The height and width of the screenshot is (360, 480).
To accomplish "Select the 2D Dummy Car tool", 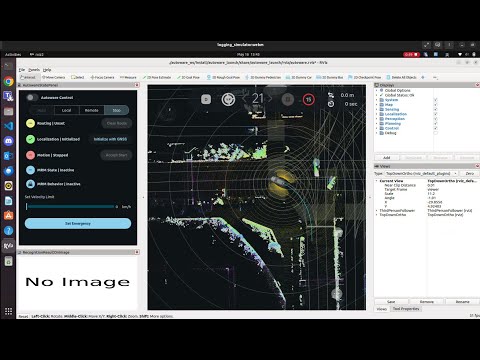I will pos(299,77).
